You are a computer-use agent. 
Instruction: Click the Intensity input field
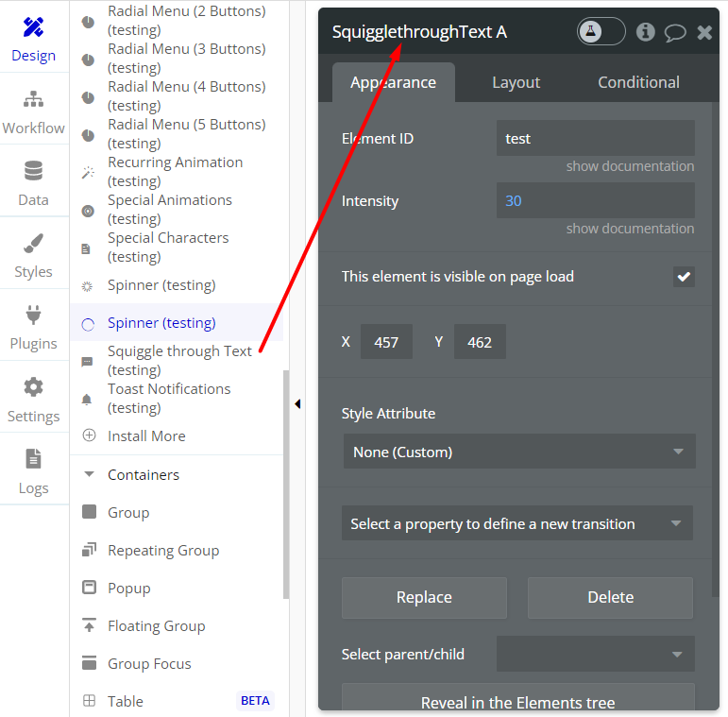(x=596, y=200)
